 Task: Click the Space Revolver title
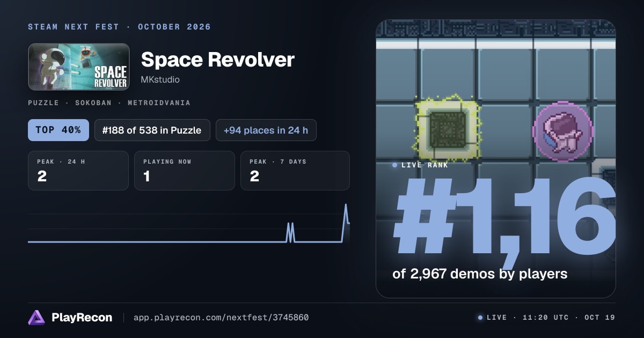tap(217, 60)
